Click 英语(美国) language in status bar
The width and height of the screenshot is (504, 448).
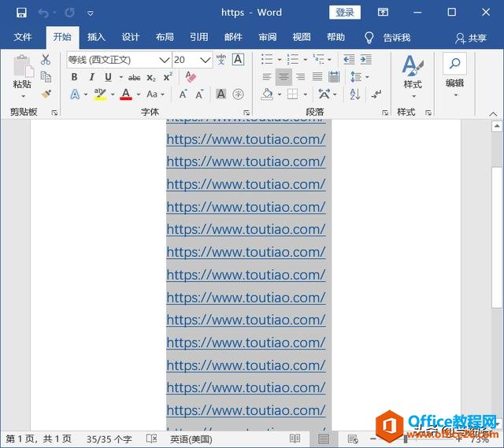(191, 439)
